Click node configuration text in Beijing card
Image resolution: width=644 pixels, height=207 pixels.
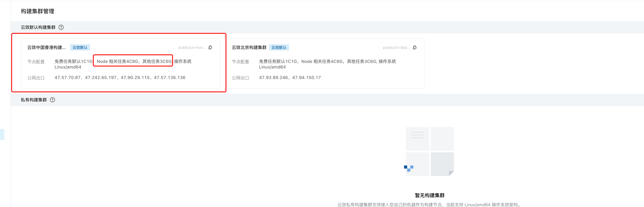(327, 64)
